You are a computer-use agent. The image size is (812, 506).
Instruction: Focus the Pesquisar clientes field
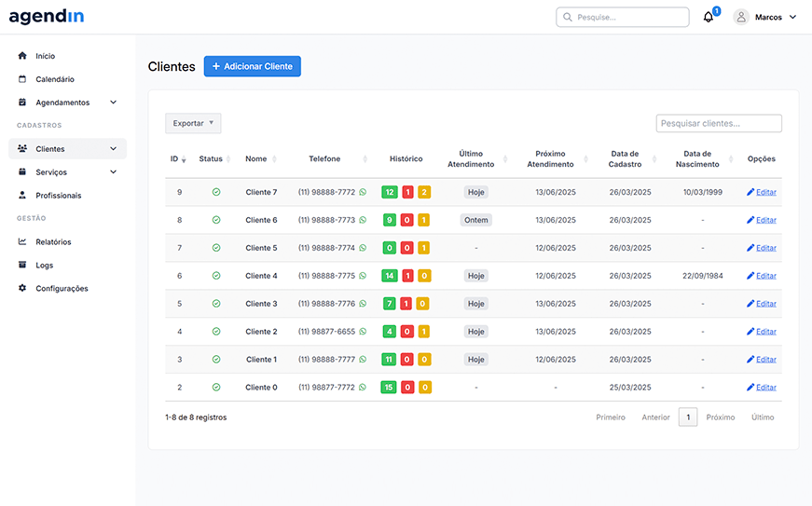719,123
